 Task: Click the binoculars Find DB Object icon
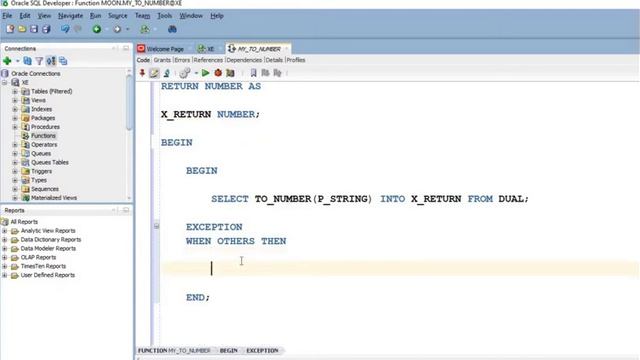tap(172, 29)
